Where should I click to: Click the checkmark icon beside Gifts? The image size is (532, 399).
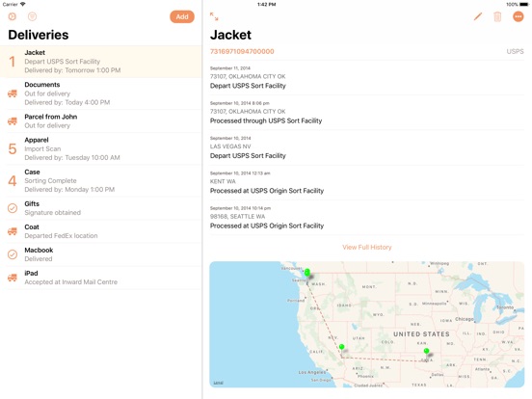pos(13,208)
